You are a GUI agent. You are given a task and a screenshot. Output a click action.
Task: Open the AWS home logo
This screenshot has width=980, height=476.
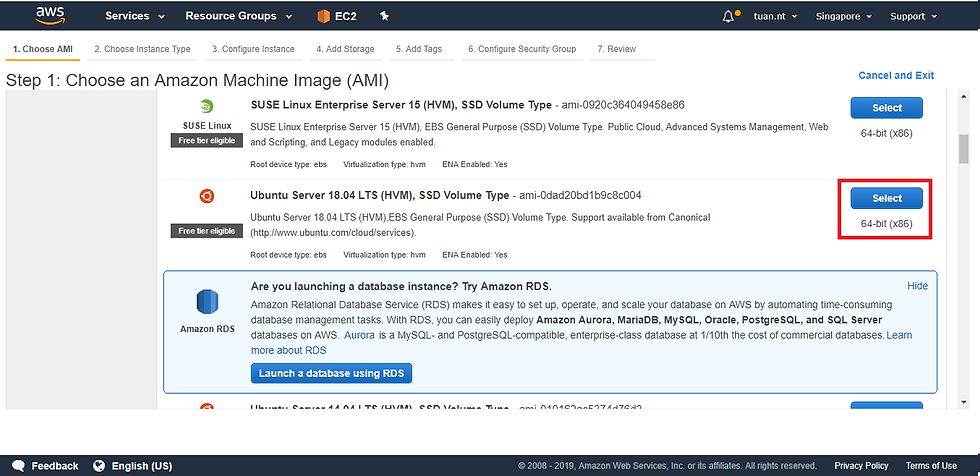click(x=50, y=16)
